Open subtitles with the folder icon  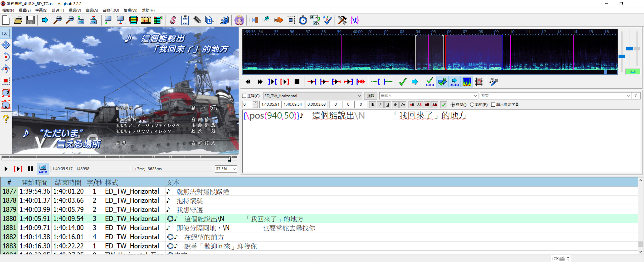tap(18, 20)
